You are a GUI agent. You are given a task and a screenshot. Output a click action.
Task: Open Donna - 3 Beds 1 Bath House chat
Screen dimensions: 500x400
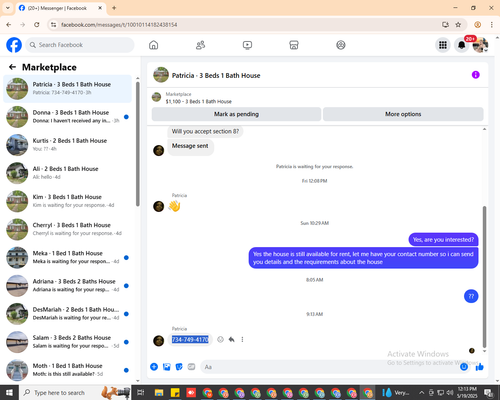(x=67, y=117)
